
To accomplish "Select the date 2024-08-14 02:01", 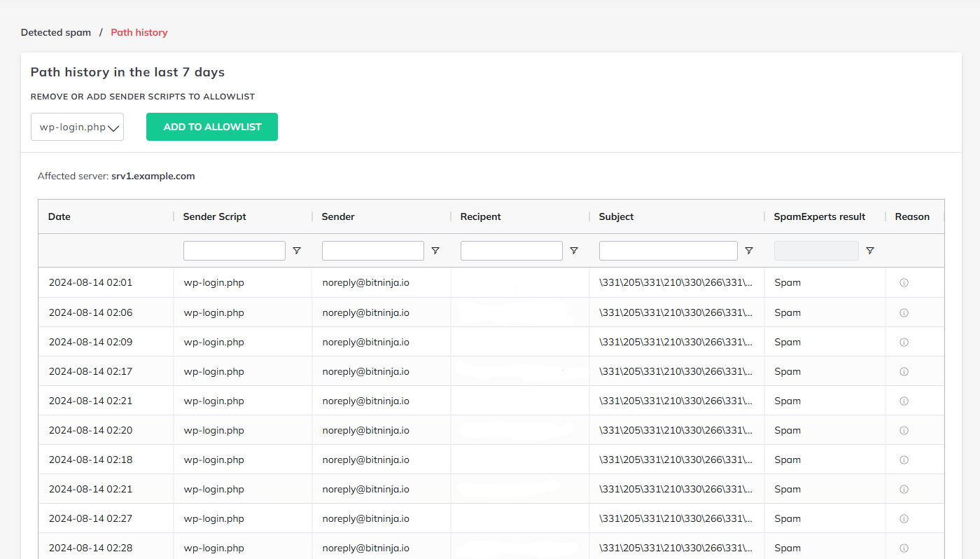I will click(90, 283).
